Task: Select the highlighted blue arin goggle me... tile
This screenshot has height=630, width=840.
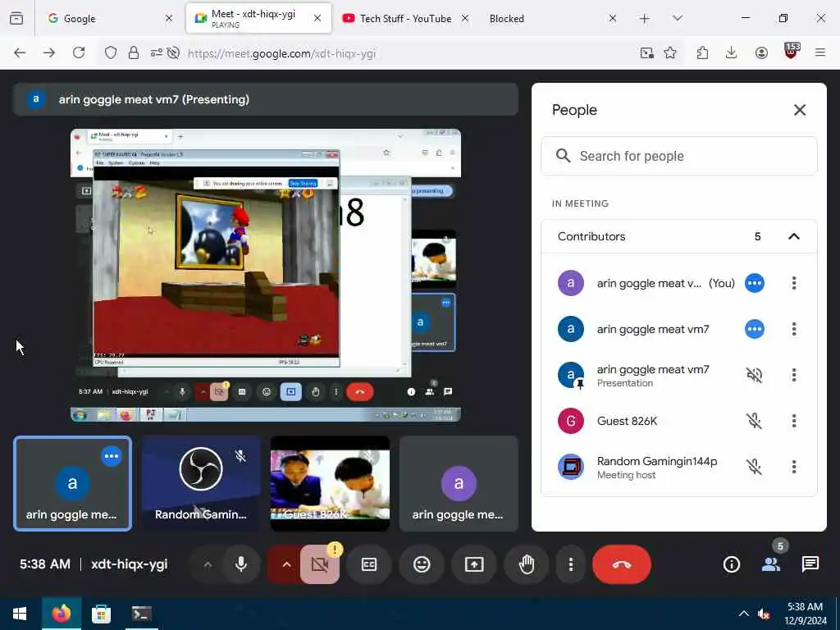Action: click(72, 484)
